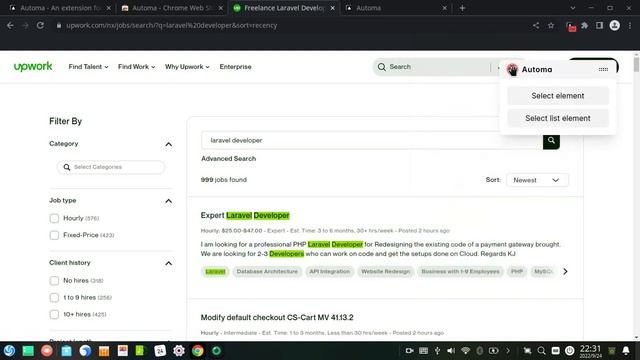Click the laravel developer search field
Viewport: 640px width, 360px height.
[x=372, y=140]
